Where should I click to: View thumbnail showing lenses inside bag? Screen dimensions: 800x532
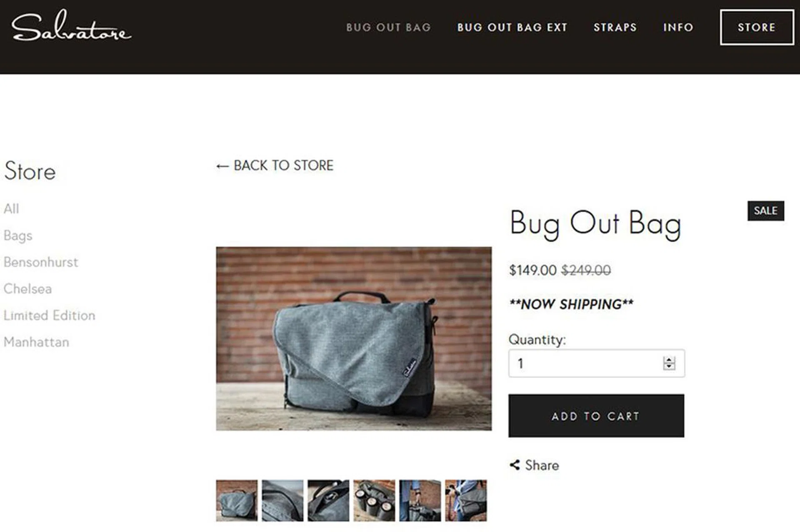click(374, 500)
